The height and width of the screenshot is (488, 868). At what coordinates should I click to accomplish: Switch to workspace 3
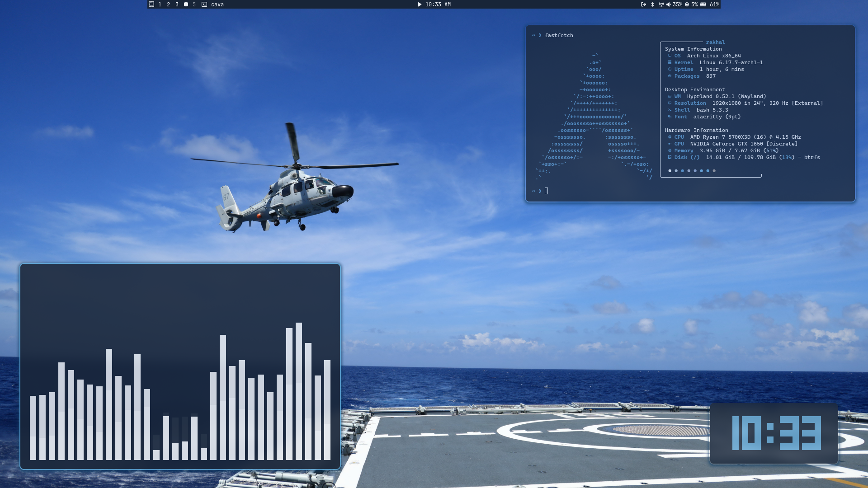click(177, 5)
